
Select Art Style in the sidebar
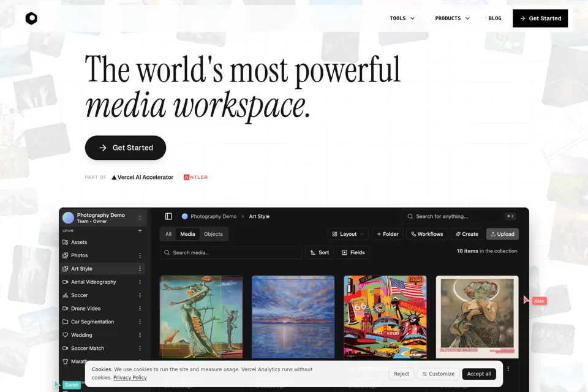103,269
